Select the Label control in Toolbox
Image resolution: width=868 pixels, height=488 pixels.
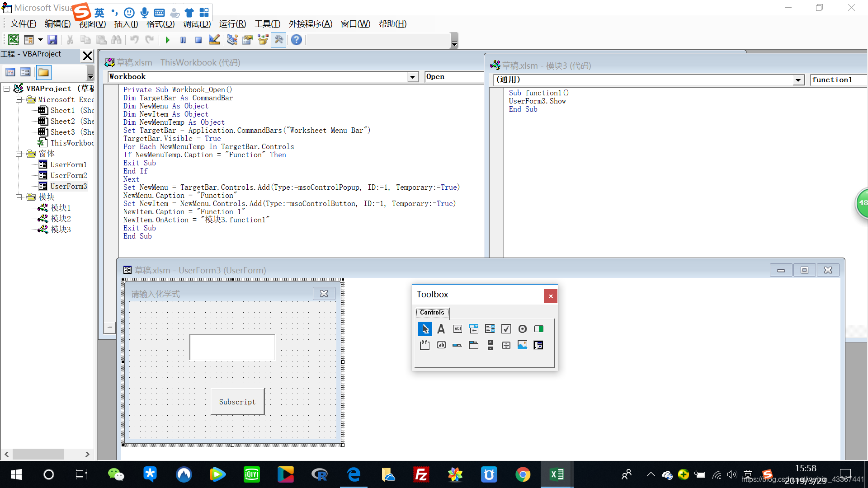pos(441,329)
